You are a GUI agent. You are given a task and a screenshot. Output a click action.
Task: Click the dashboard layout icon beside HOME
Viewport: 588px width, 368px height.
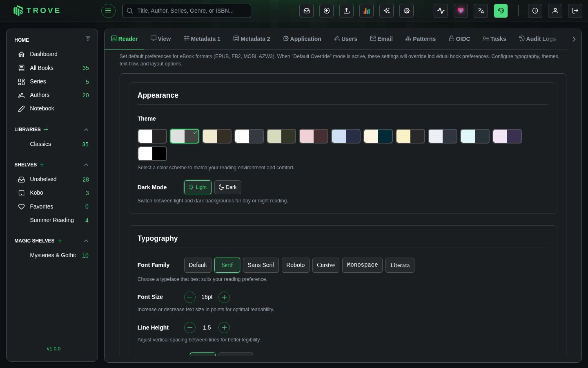coord(88,39)
